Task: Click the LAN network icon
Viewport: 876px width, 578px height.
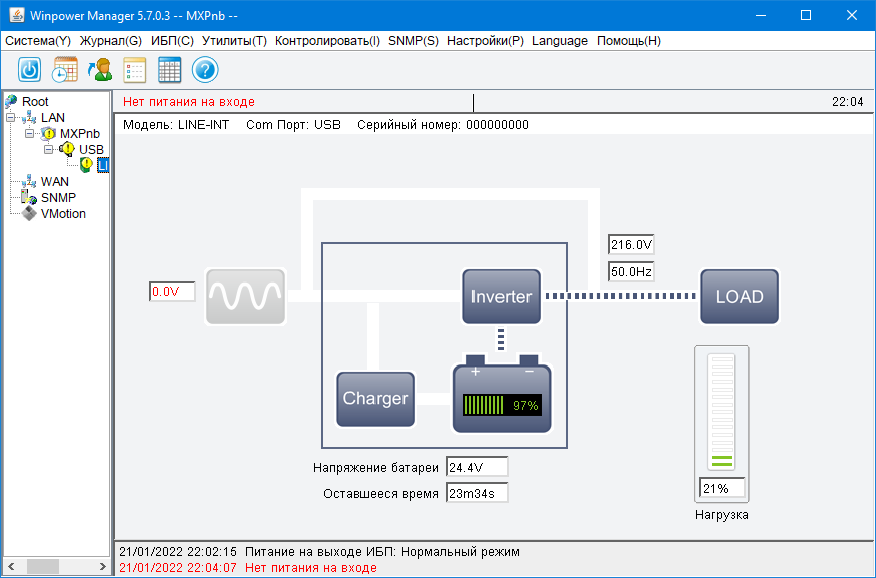Action: [29, 117]
